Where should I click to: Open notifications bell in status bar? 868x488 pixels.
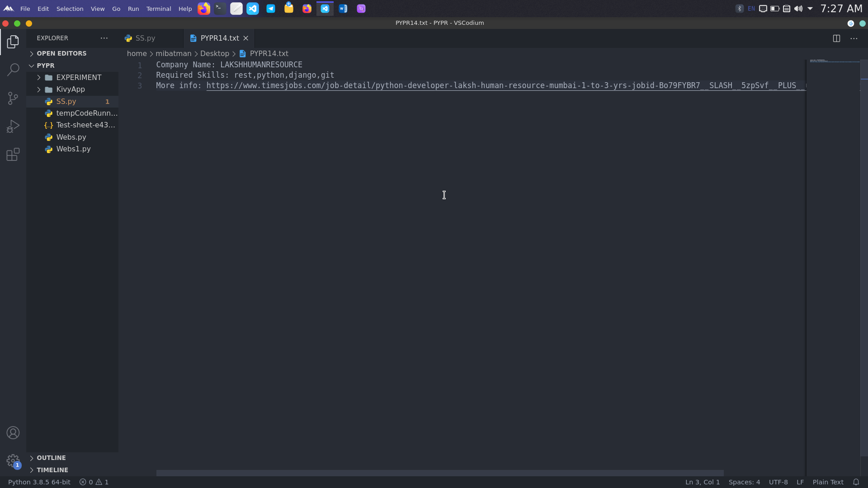[x=856, y=482]
